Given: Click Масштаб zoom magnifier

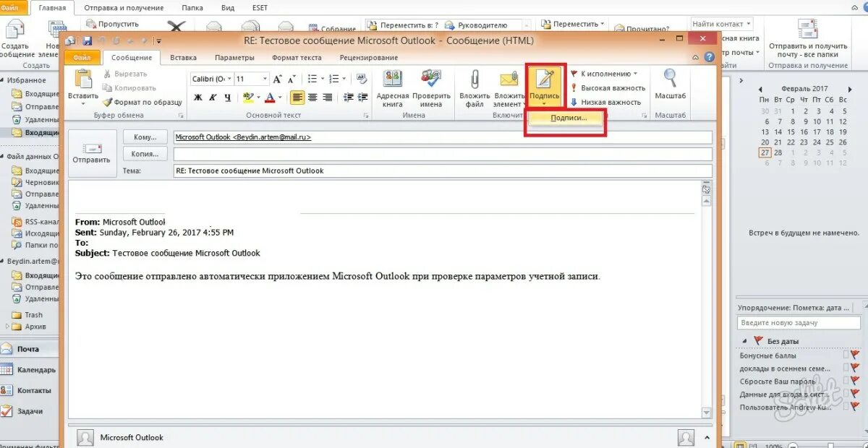Looking at the screenshot, I should 670,84.
